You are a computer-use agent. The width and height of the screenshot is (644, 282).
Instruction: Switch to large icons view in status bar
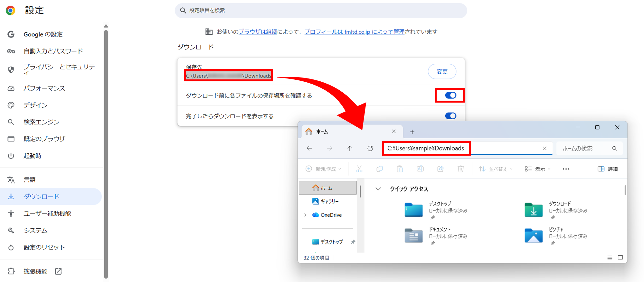(x=620, y=258)
